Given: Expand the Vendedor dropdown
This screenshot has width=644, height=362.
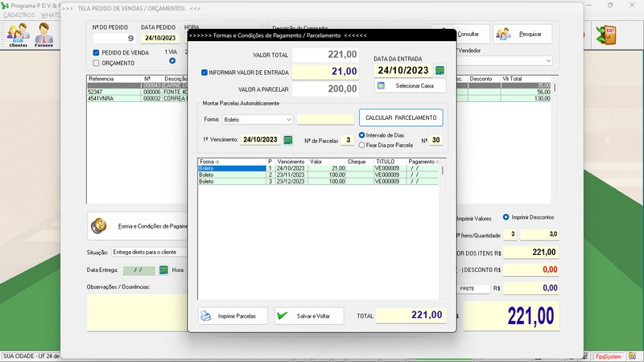Looking at the screenshot, I should tap(548, 61).
